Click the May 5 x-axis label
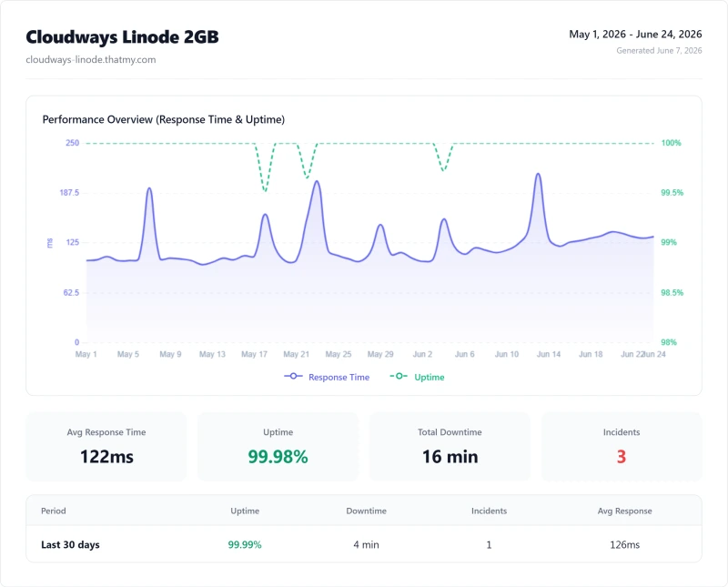This screenshot has width=728, height=587. click(127, 354)
